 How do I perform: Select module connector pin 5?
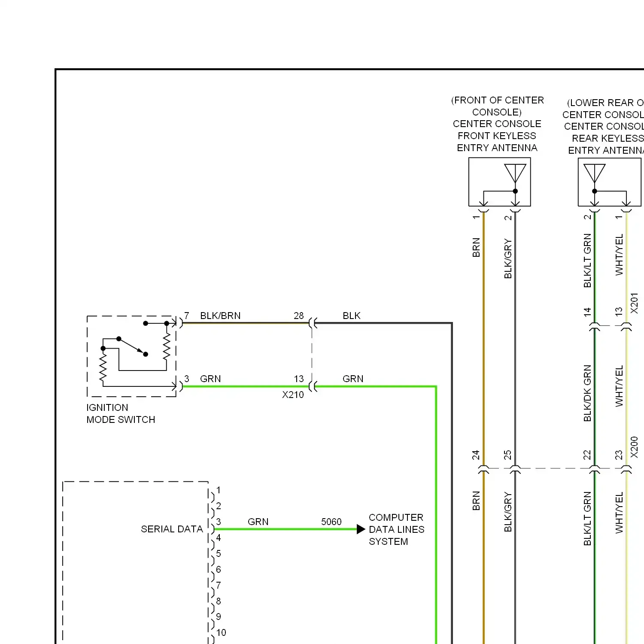[218, 553]
